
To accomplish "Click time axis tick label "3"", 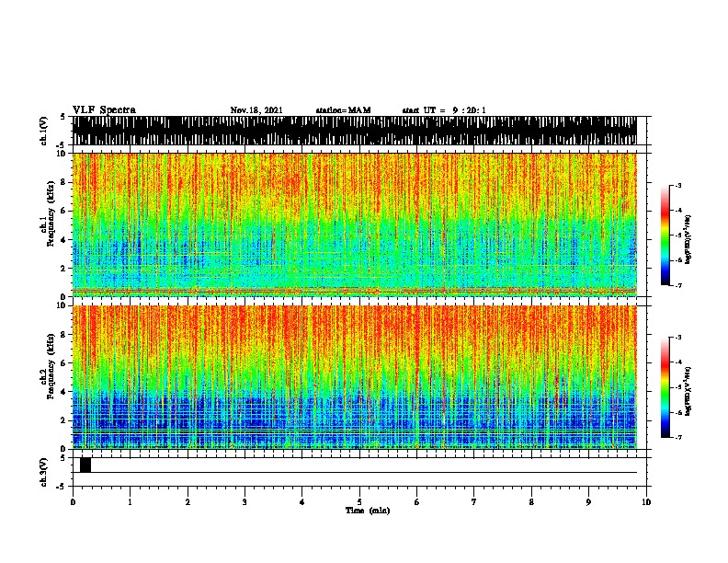I will 245,502.
